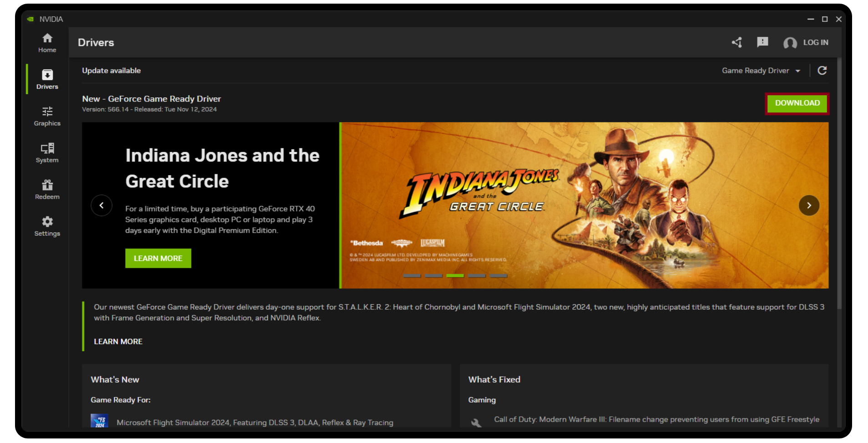Select the first carousel indicator
868x443 pixels.
412,276
